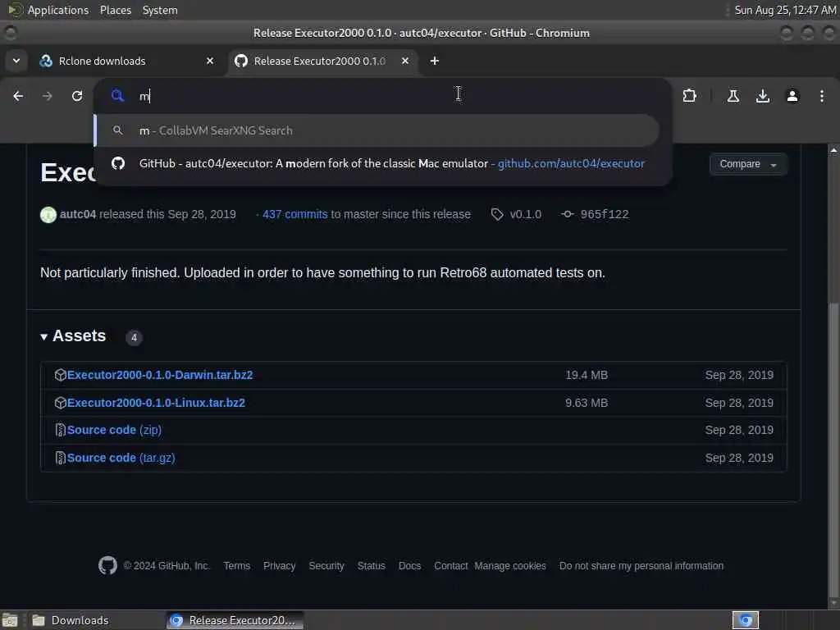Collapse the Assets section triangle
Viewport: 840px width, 630px height.
pyautogui.click(x=44, y=336)
